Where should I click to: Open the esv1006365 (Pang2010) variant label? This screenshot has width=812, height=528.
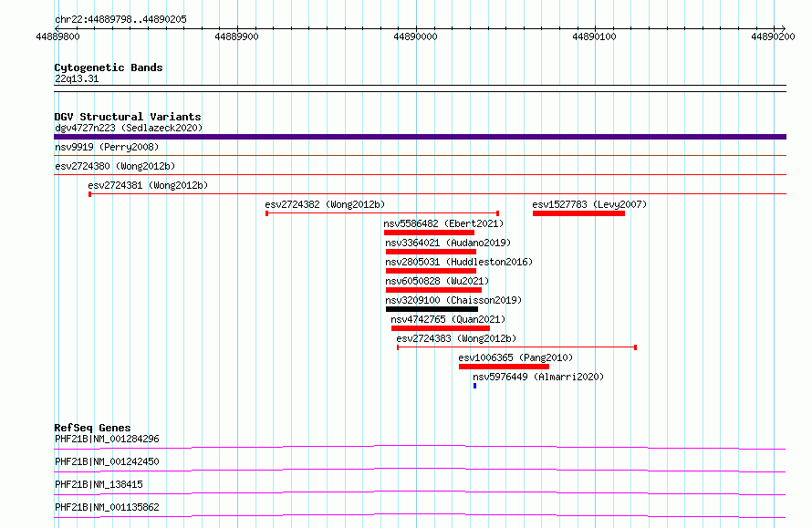[x=515, y=357]
